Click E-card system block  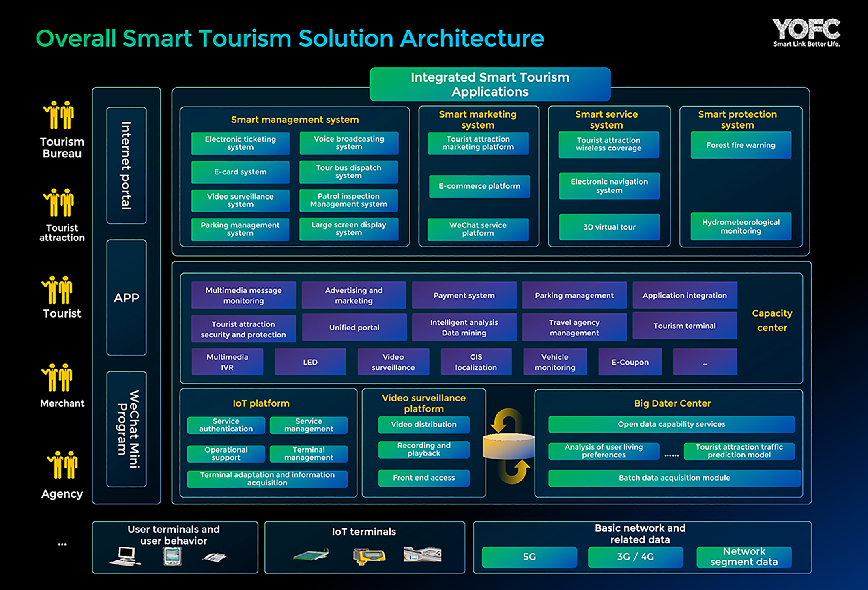(241, 172)
